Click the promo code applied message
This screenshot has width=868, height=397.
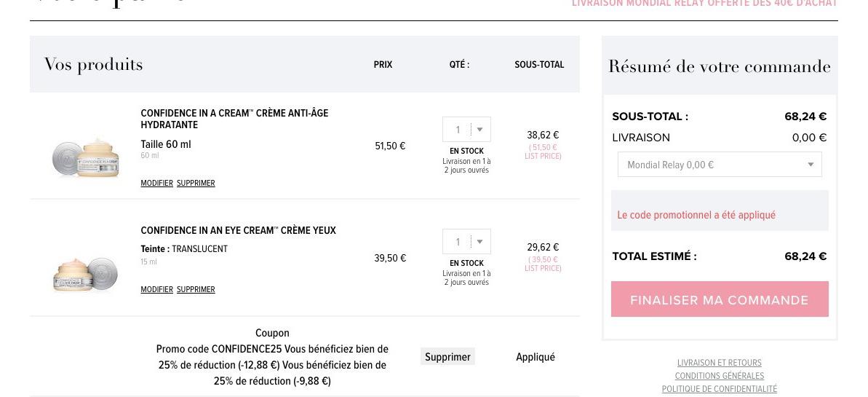[696, 215]
